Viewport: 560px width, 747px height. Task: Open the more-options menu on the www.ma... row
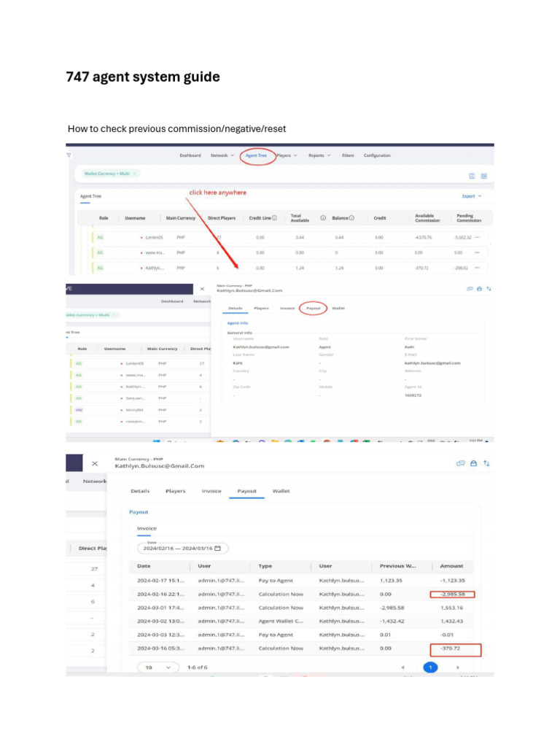coord(478,252)
